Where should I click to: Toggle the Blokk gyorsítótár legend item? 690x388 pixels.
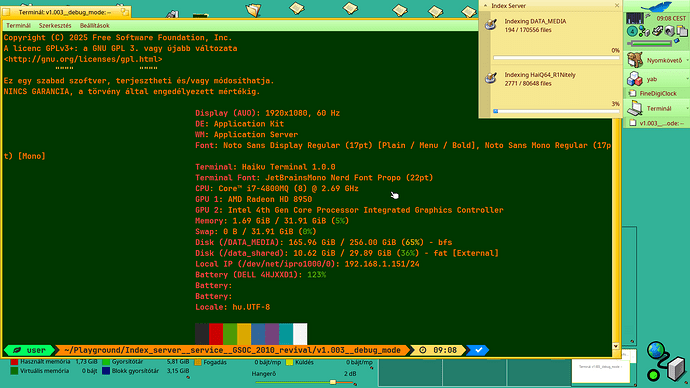point(146,371)
